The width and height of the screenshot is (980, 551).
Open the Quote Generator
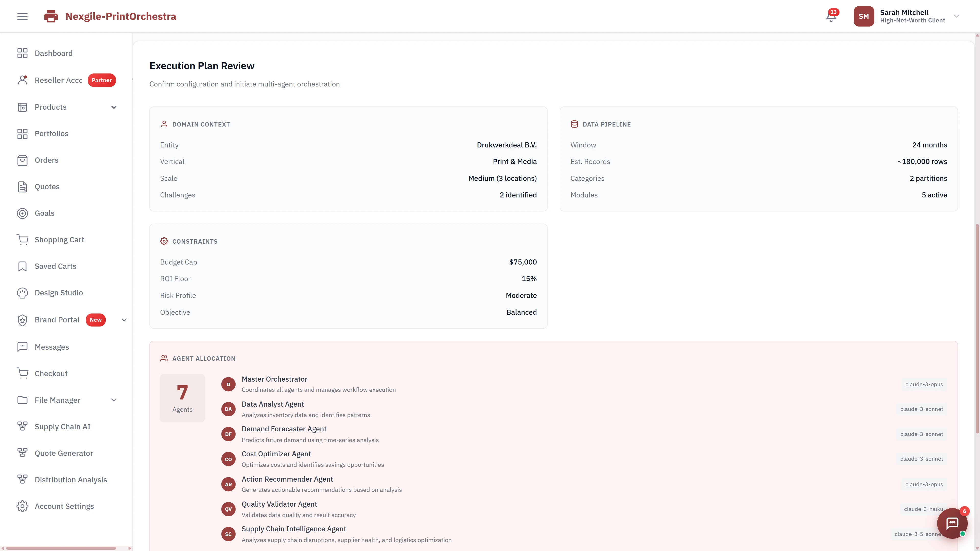point(64,453)
